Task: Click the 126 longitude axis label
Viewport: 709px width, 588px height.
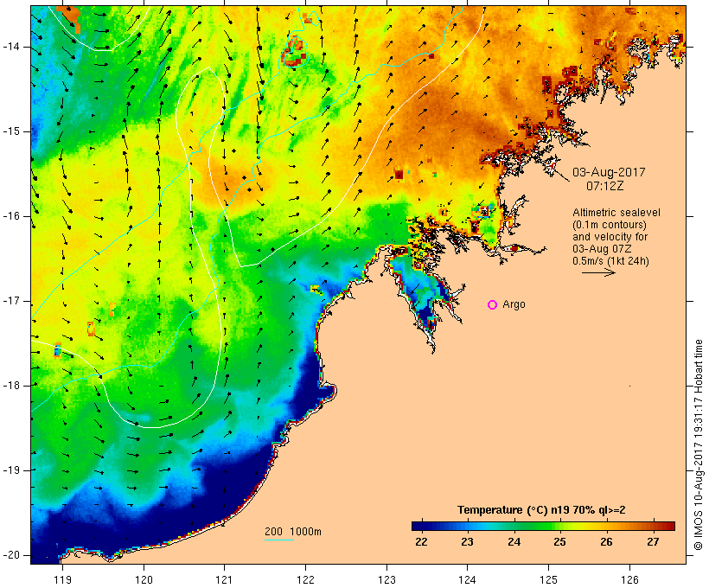Action: point(629,579)
